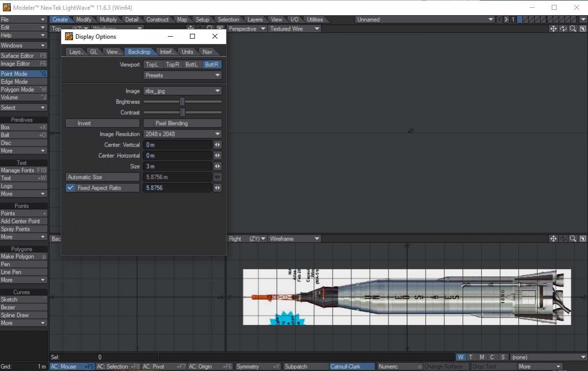Open the Image Resolution dropdown
The image size is (588, 371).
pyautogui.click(x=182, y=134)
